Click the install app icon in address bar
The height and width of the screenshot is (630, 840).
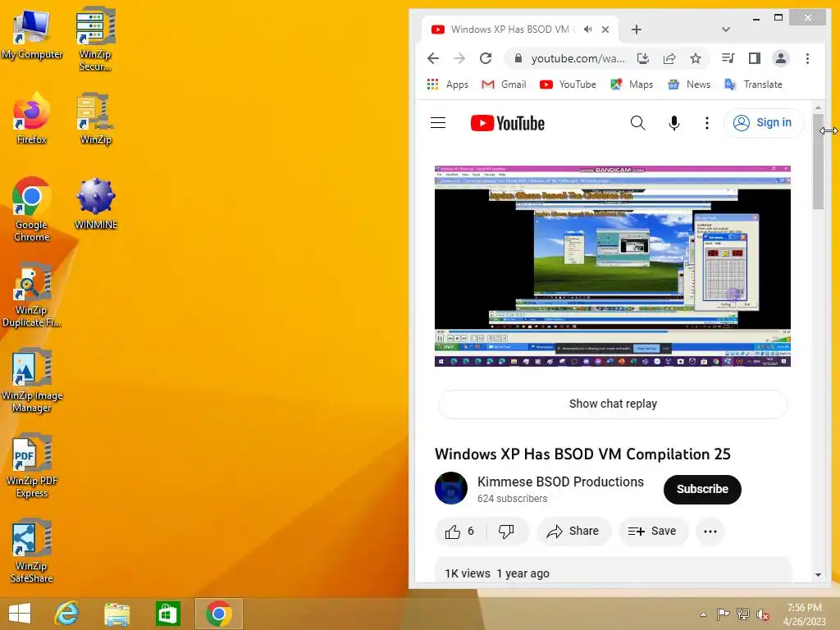[643, 58]
